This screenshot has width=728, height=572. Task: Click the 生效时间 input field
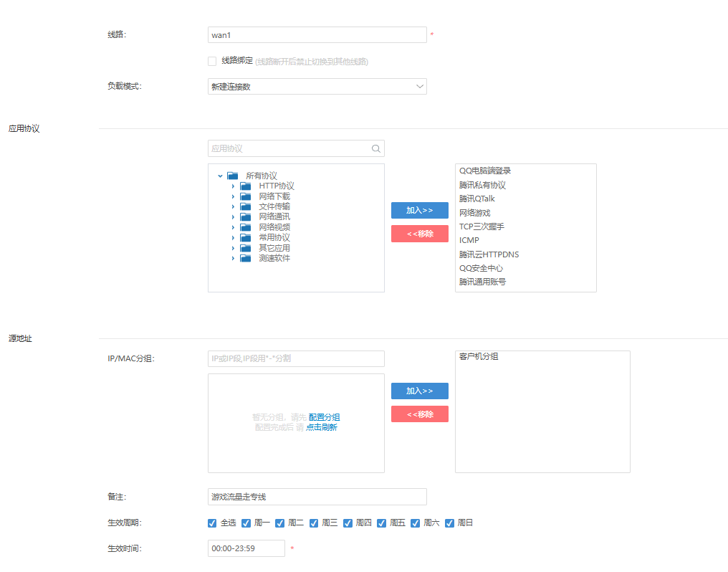point(246,548)
